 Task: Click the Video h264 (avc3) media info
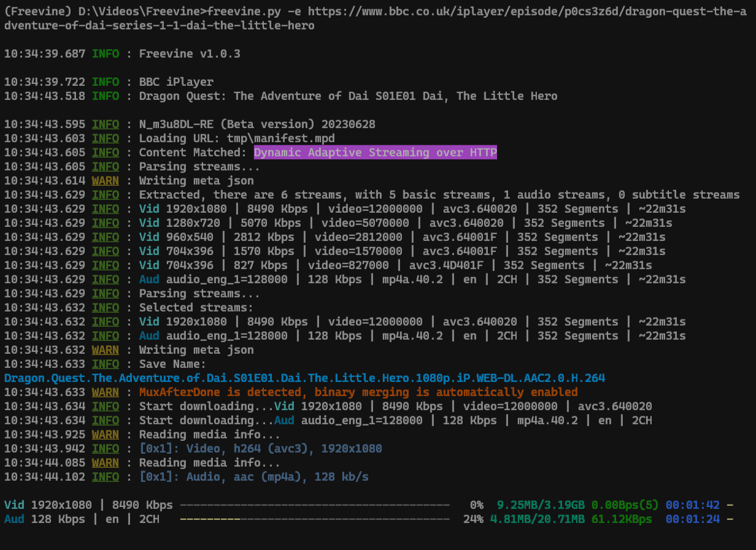[260, 449]
